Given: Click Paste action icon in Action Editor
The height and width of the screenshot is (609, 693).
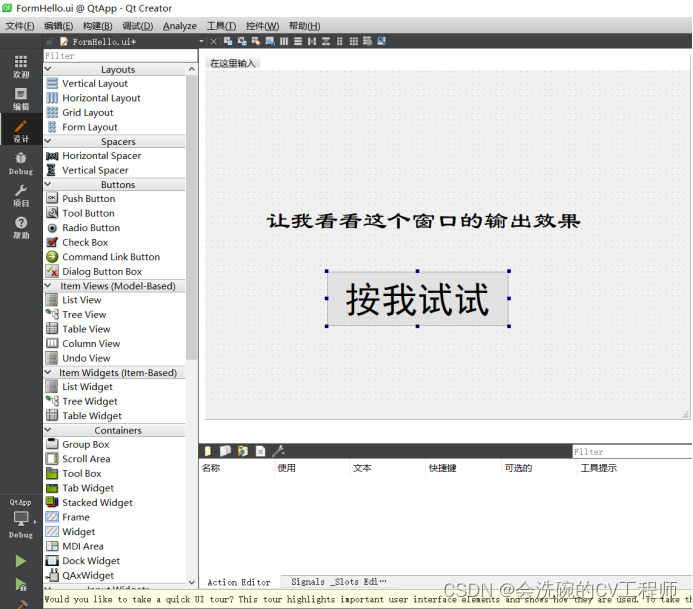Looking at the screenshot, I should click(x=243, y=451).
